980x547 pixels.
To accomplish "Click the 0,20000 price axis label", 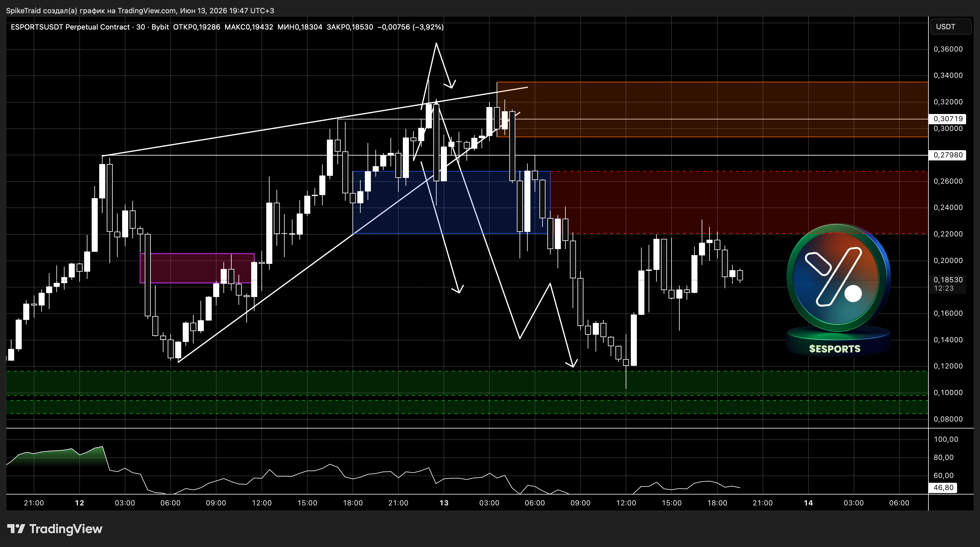I will 948,261.
